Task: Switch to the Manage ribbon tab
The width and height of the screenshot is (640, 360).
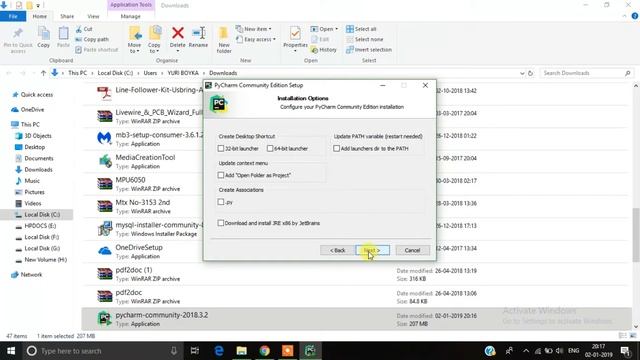Action: click(x=131, y=16)
